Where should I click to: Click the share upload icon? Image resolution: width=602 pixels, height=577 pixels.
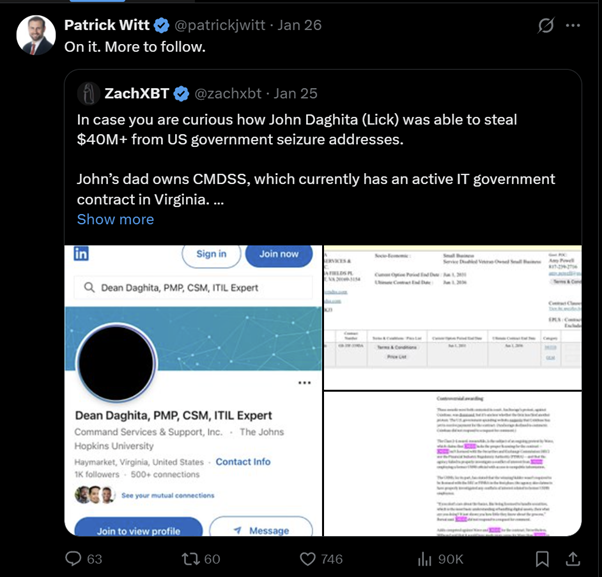coord(573,558)
